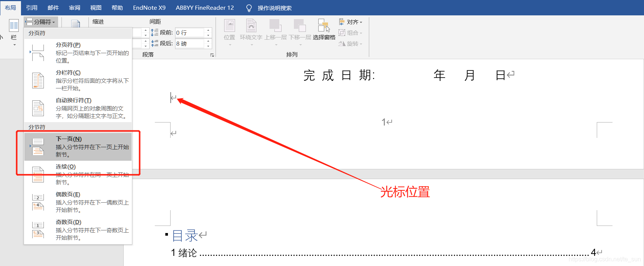
Task: Switch to the 审阅 ribbon tab
Action: (75, 7)
